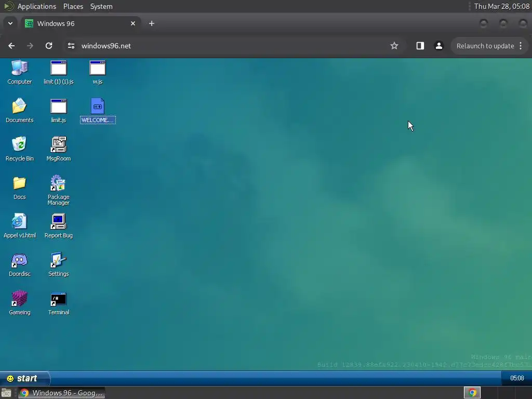Open the Chrome profile icon
The image size is (532, 399).
pos(438,46)
